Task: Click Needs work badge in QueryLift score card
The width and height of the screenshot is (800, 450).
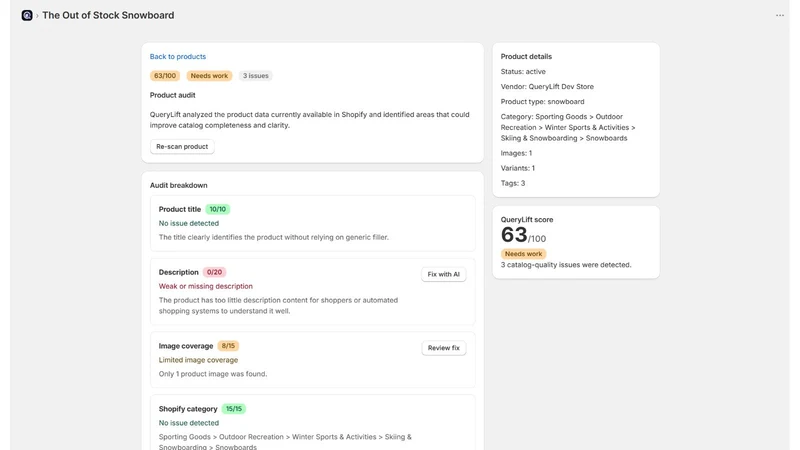Action: 523,254
